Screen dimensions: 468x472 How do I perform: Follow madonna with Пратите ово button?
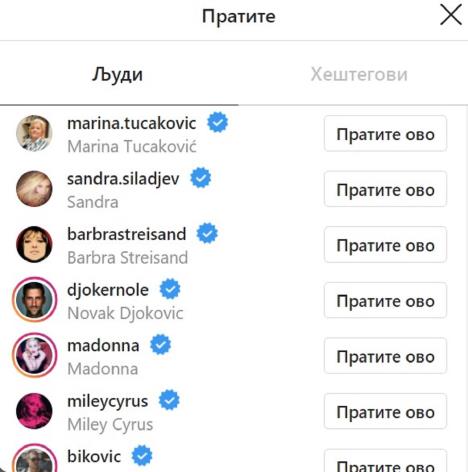[385, 356]
